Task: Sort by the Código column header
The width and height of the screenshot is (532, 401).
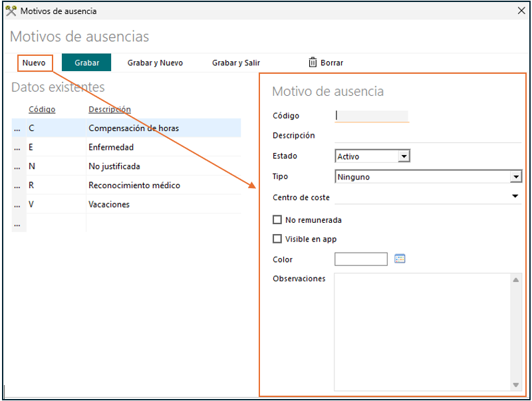Action: tap(42, 109)
